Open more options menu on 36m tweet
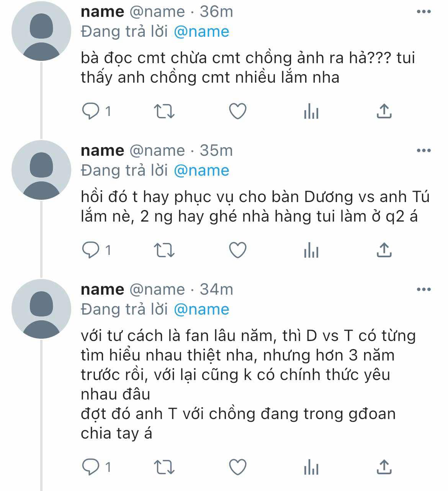Screen dimensions: 448x491 point(423,12)
